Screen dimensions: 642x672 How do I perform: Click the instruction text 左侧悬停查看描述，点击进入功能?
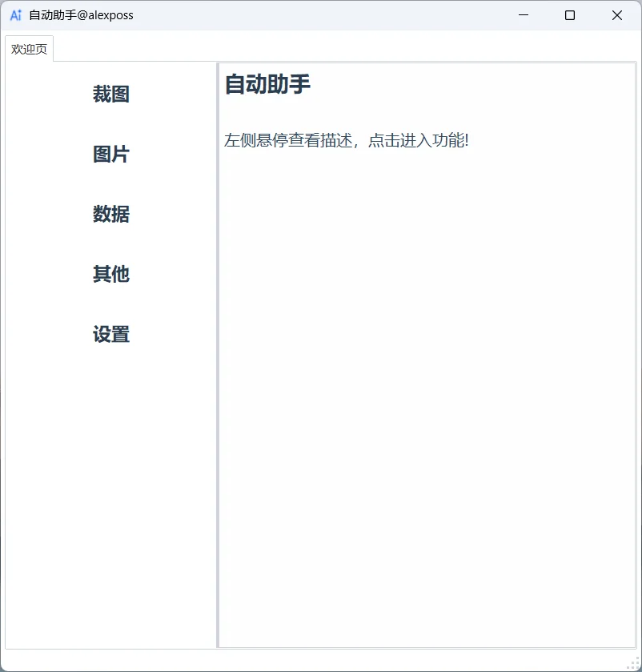coord(347,140)
